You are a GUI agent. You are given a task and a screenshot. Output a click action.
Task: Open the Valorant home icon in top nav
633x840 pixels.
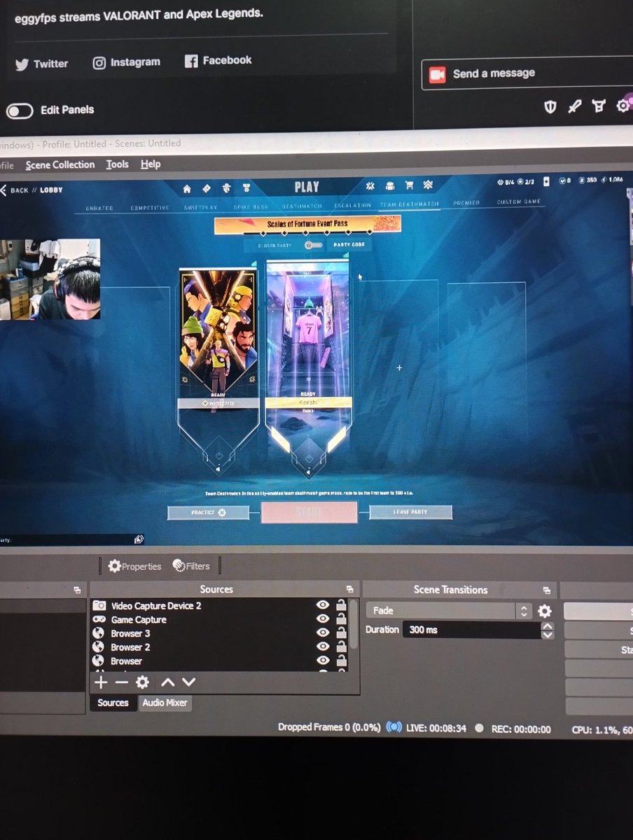[x=187, y=188]
